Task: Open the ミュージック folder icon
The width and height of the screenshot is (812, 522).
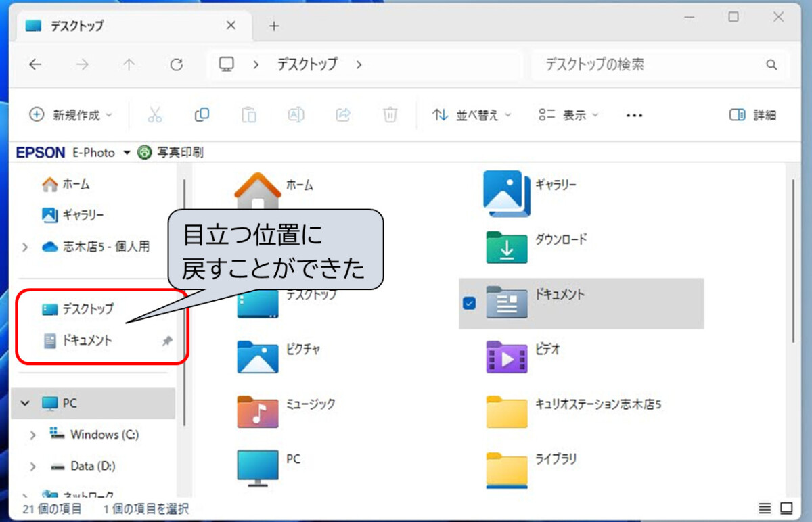Action: pos(257,412)
